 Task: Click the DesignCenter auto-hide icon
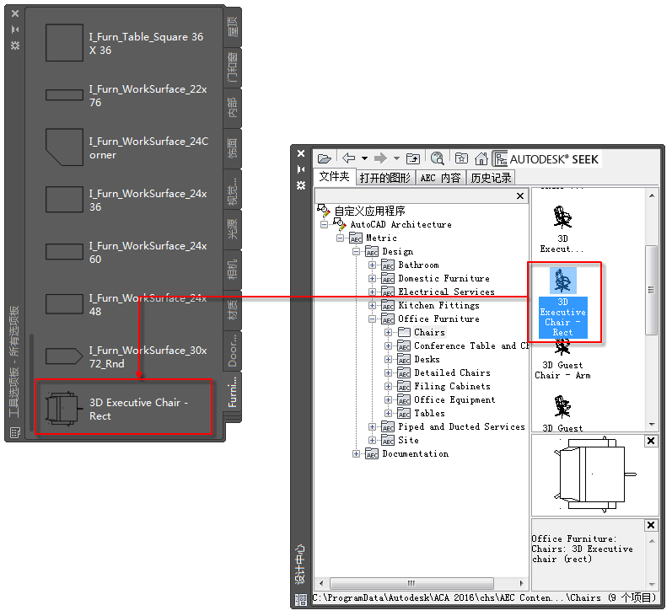point(301,169)
